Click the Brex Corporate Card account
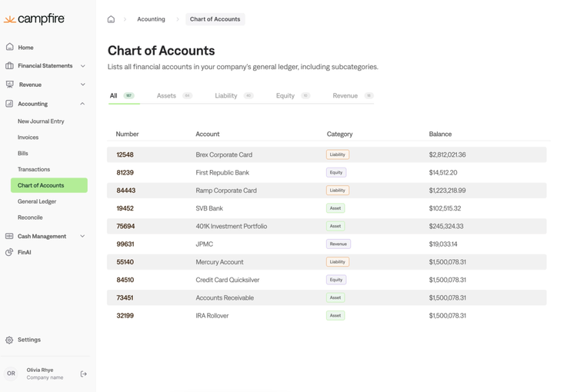This screenshot has width=577, height=392. tap(224, 154)
